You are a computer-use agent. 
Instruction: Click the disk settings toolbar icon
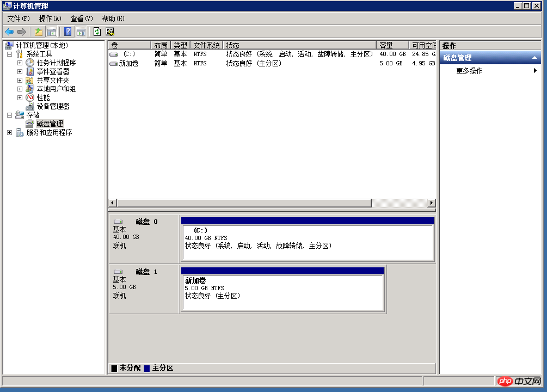110,32
